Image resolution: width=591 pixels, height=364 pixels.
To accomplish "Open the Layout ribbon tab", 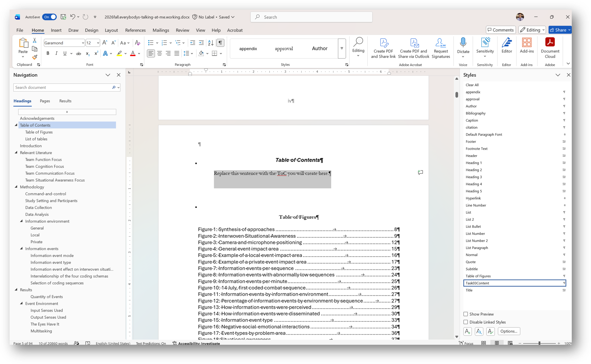I will [x=111, y=30].
